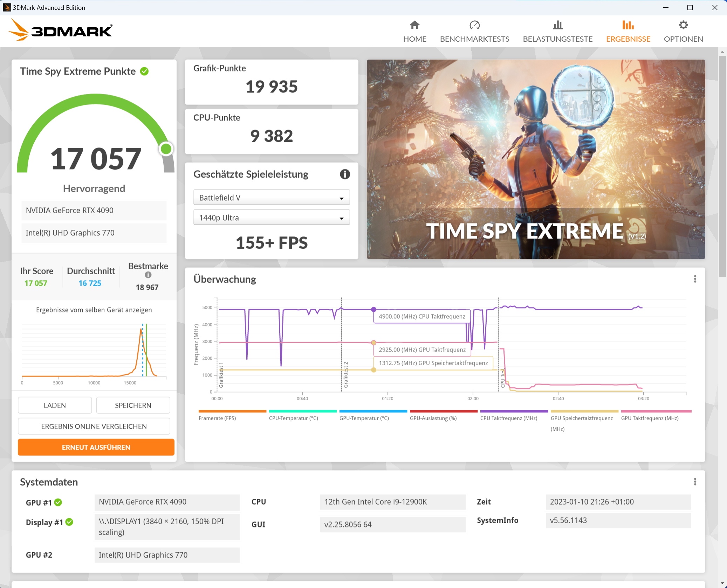The width and height of the screenshot is (727, 588).
Task: Open the three-dot menu in Systemdaten panel
Action: tap(695, 482)
